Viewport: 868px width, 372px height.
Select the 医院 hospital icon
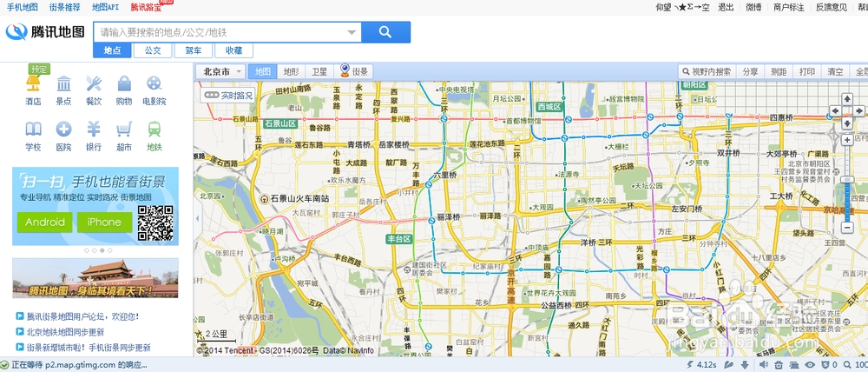(63, 130)
